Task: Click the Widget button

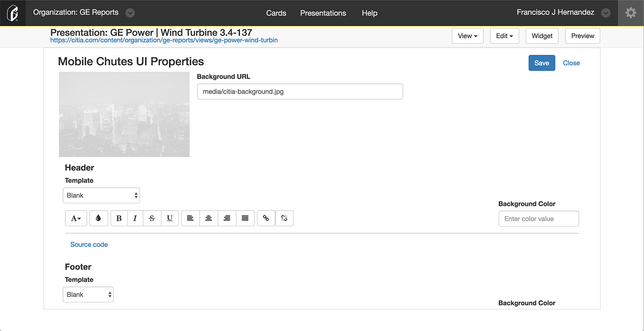Action: pyautogui.click(x=542, y=36)
